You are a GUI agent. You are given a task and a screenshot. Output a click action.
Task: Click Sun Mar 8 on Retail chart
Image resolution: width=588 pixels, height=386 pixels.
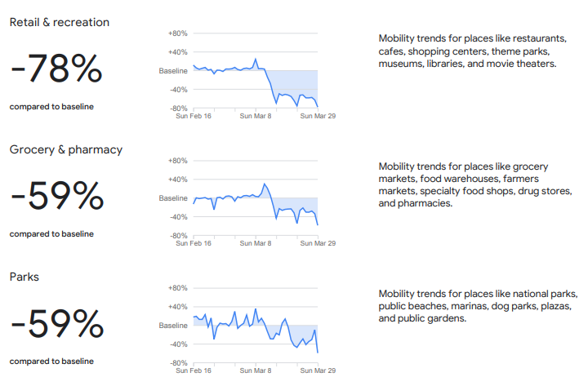pyautogui.click(x=256, y=116)
